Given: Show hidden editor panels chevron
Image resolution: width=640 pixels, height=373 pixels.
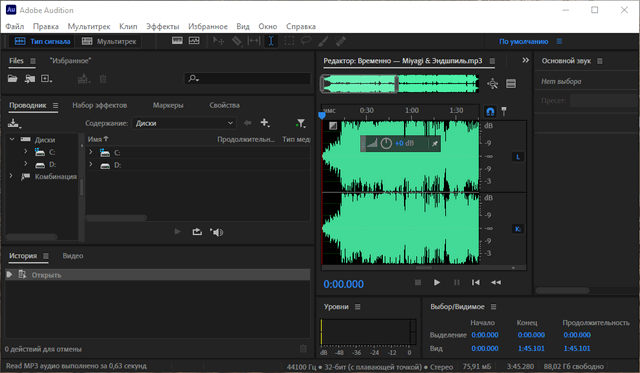Looking at the screenshot, I should point(525,60).
